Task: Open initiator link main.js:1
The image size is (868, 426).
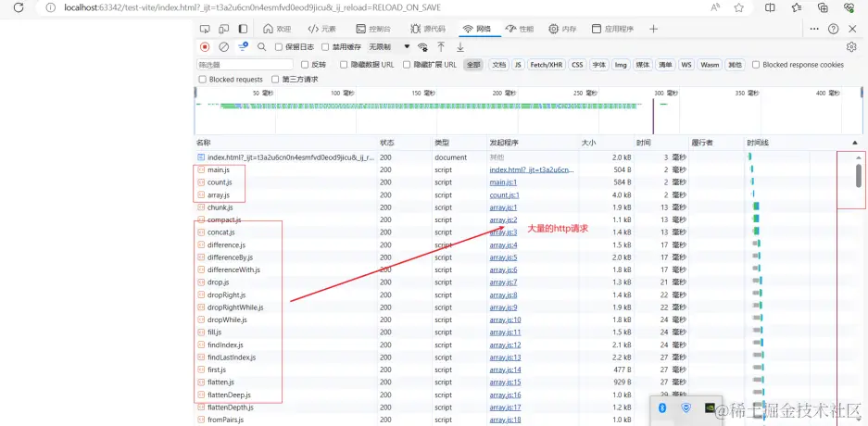Action: coord(503,182)
